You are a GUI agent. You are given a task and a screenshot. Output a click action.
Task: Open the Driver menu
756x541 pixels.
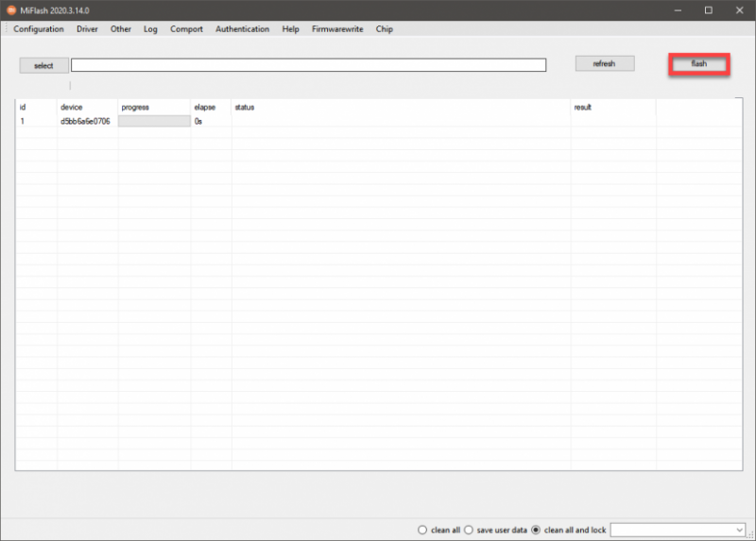coord(87,29)
